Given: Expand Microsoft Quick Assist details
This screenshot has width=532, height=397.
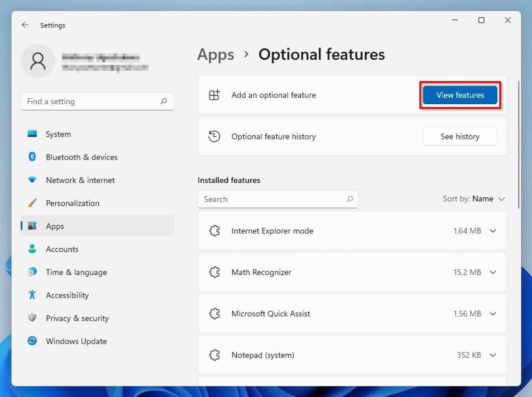Looking at the screenshot, I should 493,313.
